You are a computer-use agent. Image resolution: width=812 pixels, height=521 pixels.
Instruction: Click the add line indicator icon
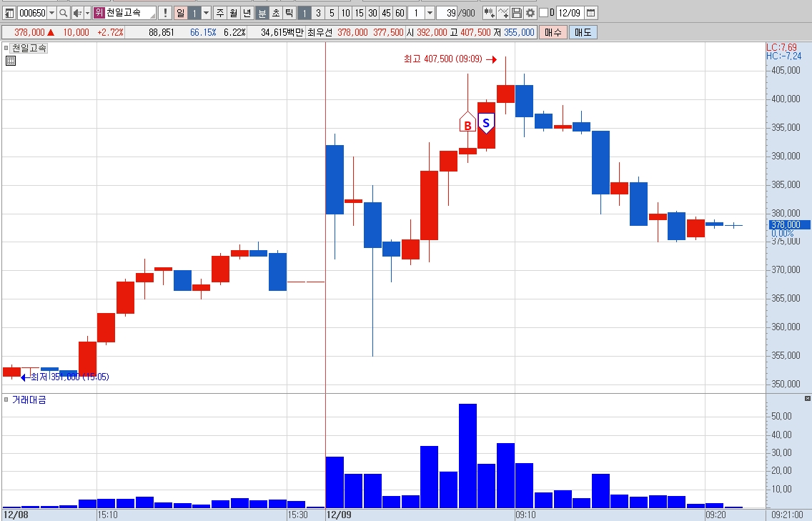tap(502, 13)
